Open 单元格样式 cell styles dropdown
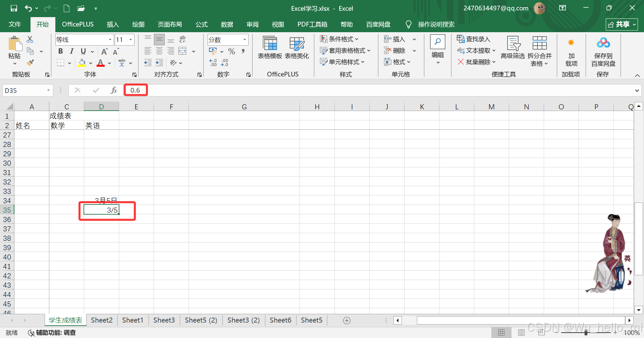644x338 pixels. click(342, 62)
